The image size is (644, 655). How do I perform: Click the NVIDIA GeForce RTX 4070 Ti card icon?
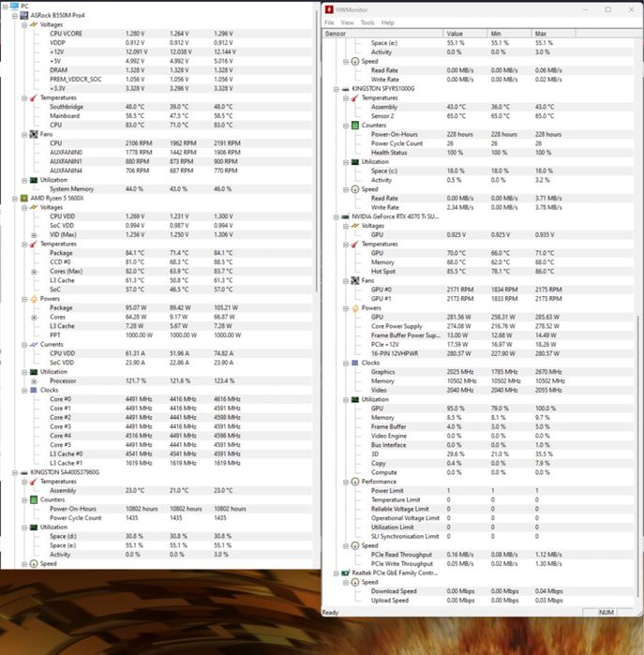pyautogui.click(x=345, y=216)
